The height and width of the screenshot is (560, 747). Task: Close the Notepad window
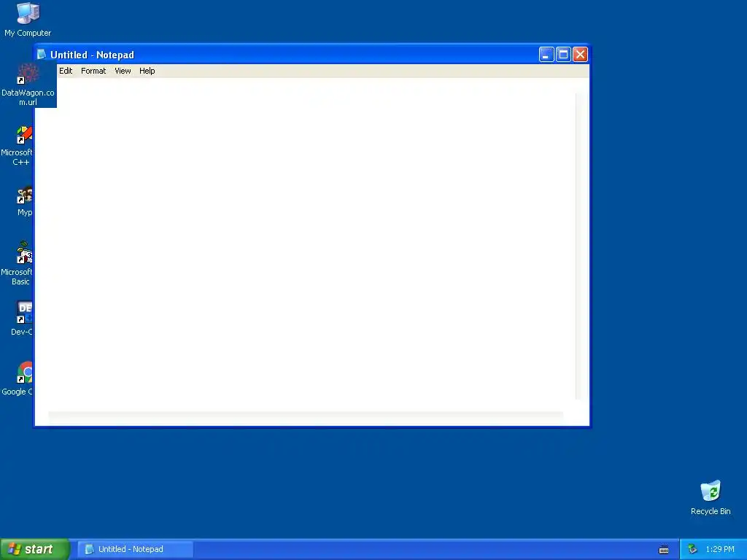click(x=580, y=54)
